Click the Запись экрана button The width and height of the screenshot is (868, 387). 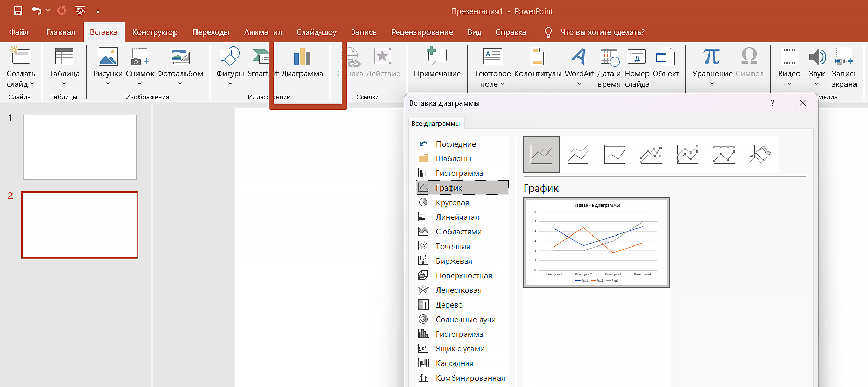844,67
